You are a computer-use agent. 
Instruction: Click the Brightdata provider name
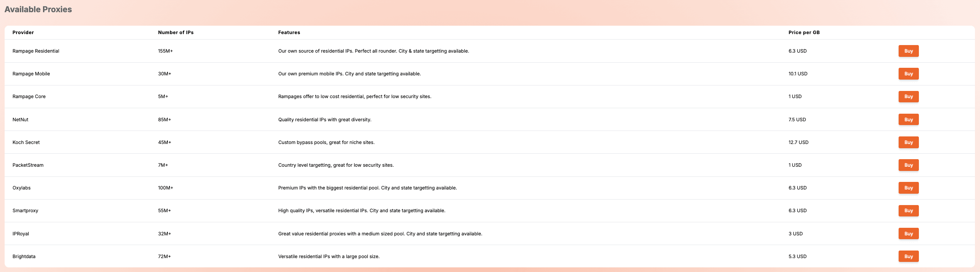click(x=24, y=256)
